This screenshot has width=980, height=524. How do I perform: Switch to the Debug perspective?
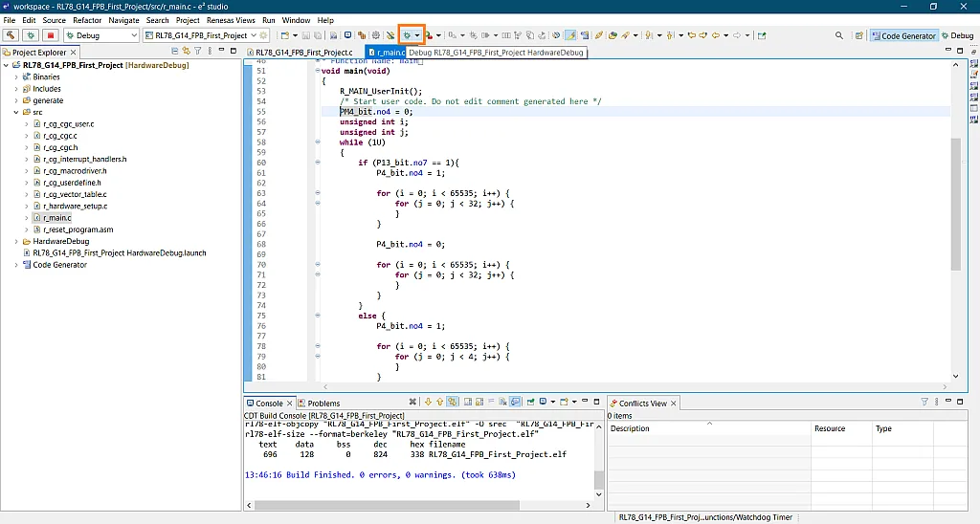[957, 35]
